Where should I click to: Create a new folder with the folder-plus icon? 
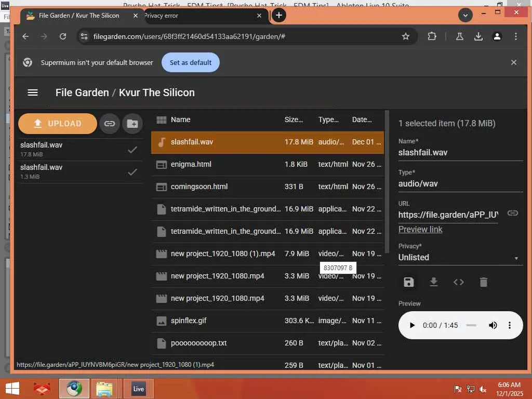click(132, 124)
